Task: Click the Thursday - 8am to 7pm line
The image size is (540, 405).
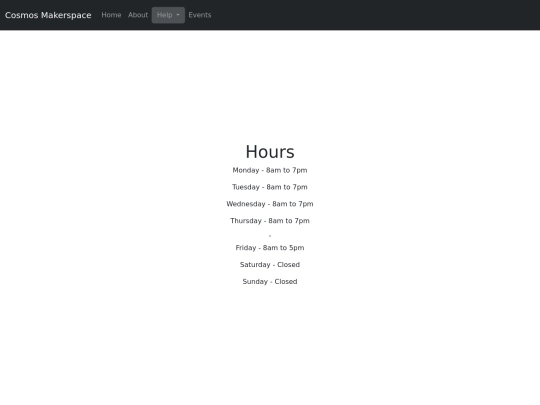Action: pos(270,221)
